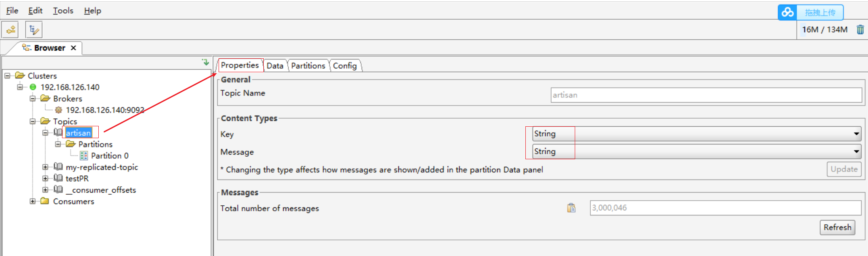Expand the my-replicated-topic node

[45, 167]
